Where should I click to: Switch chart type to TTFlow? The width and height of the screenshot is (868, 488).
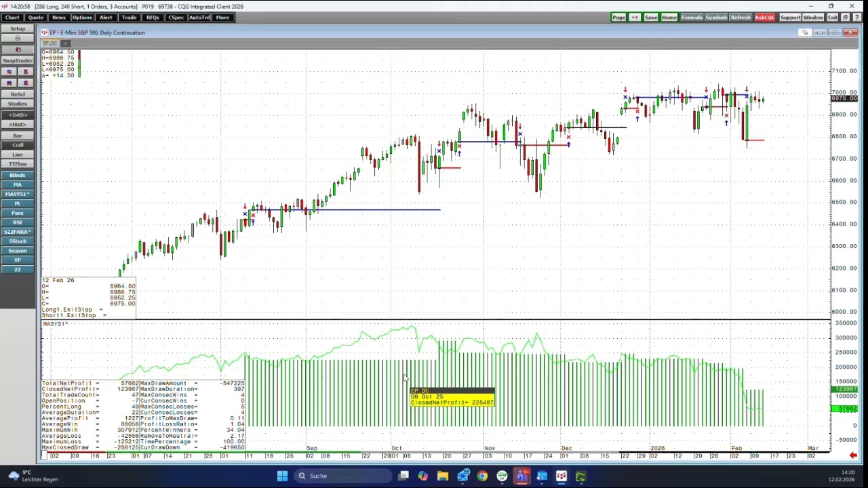[x=18, y=164]
